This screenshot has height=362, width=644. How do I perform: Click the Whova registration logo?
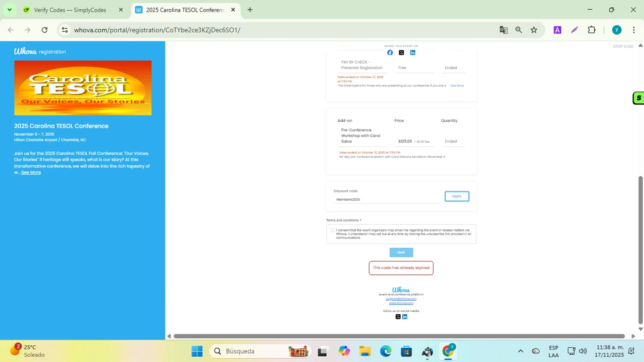point(40,52)
